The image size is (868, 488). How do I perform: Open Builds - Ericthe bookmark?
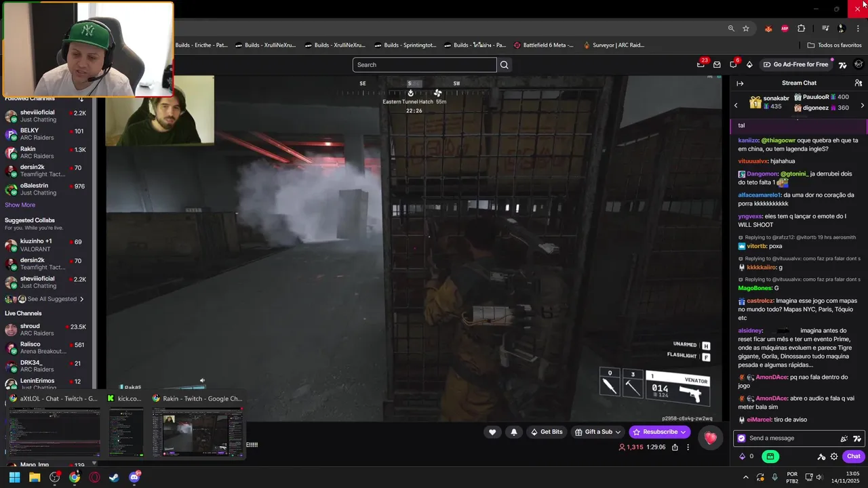(201, 45)
